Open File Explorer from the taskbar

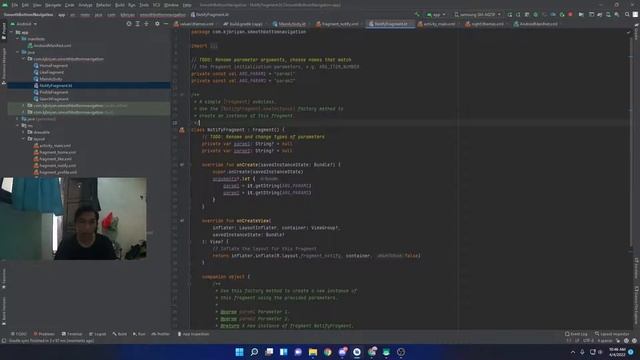313,352
